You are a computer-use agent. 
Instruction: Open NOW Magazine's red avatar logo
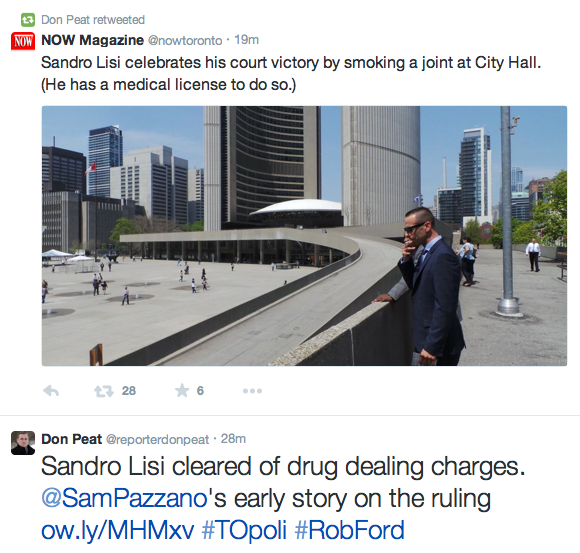pyautogui.click(x=23, y=41)
